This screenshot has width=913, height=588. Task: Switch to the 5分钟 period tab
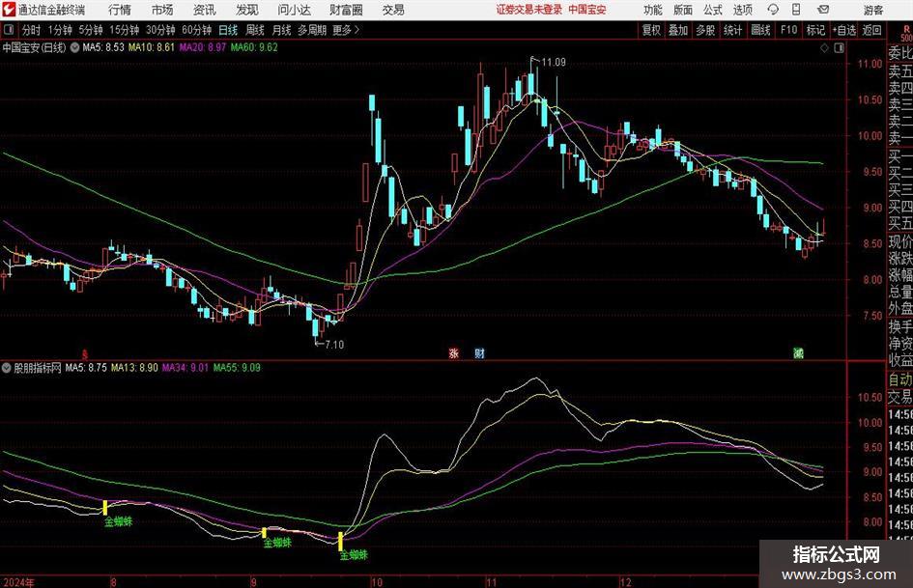(91, 30)
